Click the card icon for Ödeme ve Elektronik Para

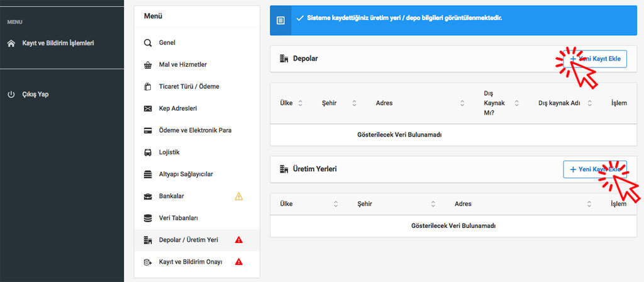(148, 130)
